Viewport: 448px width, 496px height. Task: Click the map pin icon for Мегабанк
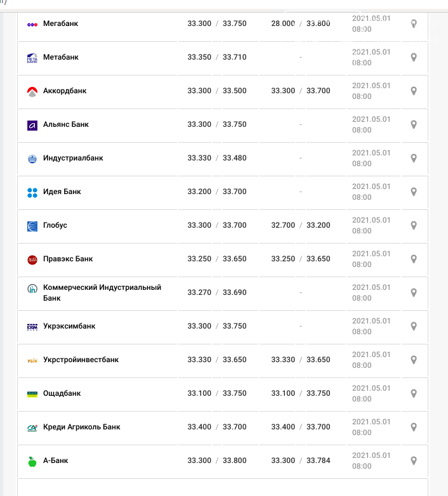pos(414,23)
